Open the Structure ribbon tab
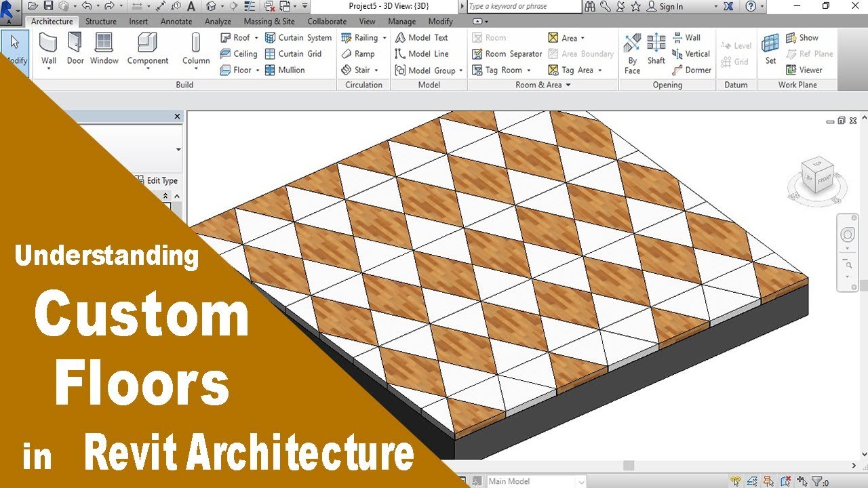 click(x=101, y=22)
